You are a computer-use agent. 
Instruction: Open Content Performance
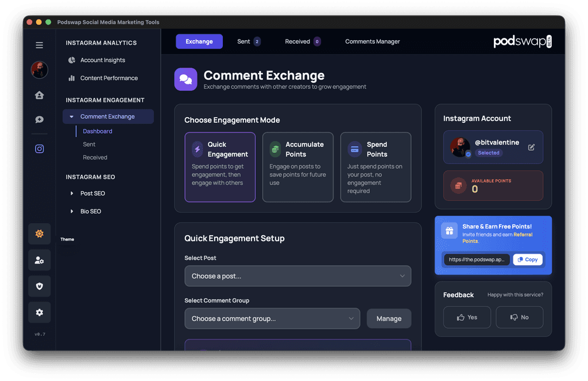[x=103, y=78]
